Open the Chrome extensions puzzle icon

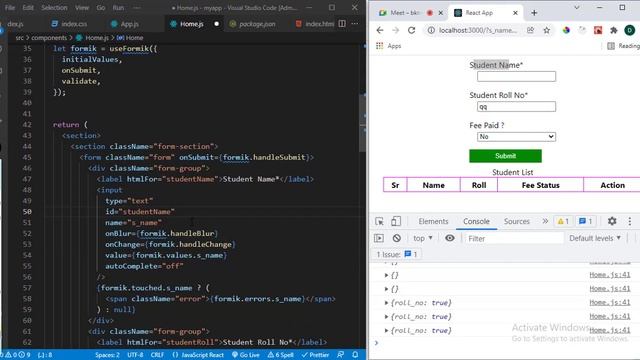(613, 30)
